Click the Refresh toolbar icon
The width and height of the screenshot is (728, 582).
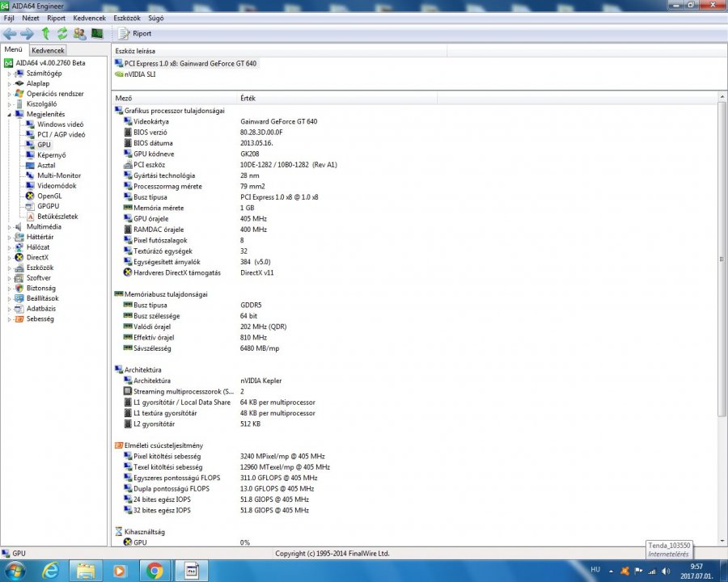62,33
